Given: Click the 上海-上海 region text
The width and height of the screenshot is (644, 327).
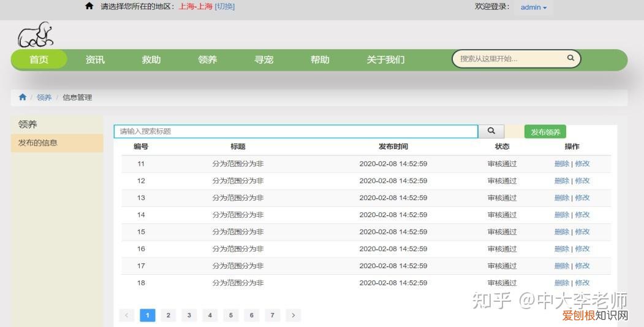Looking at the screenshot, I should (x=195, y=6).
